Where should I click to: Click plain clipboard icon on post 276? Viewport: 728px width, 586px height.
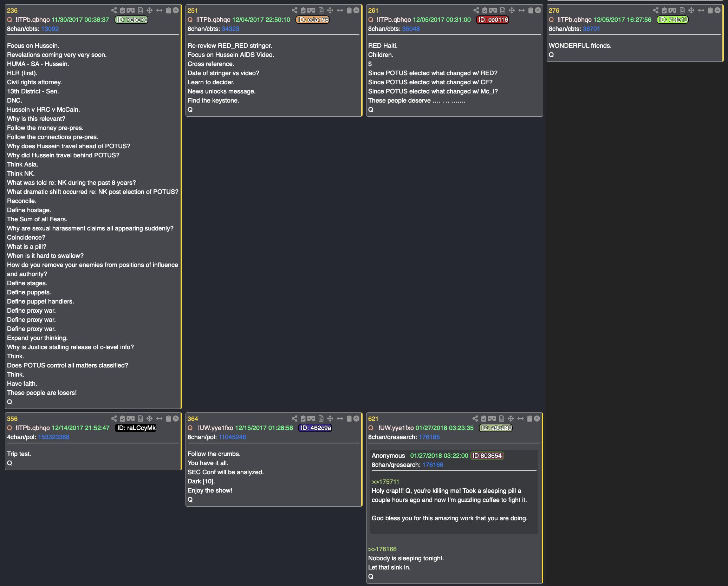click(710, 10)
